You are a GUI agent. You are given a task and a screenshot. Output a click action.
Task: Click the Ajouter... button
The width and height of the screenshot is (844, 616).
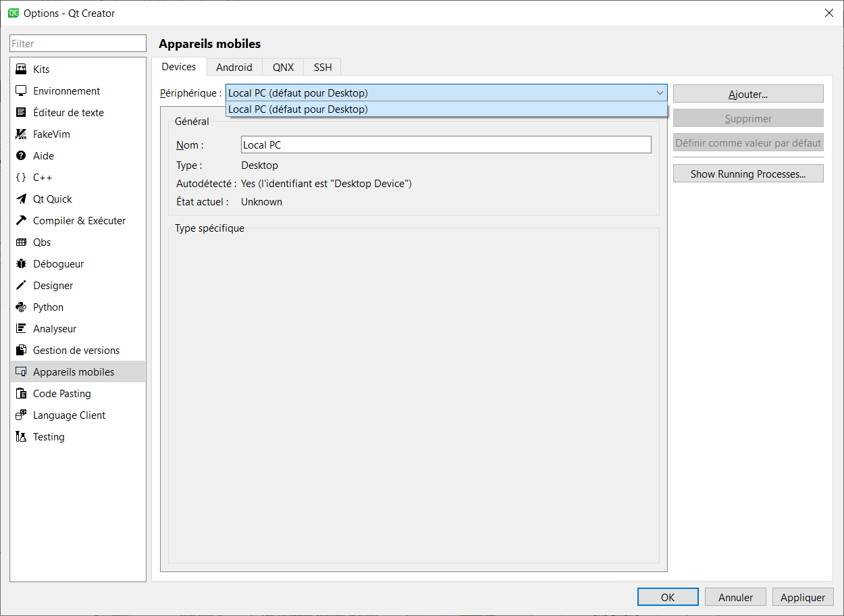click(748, 94)
